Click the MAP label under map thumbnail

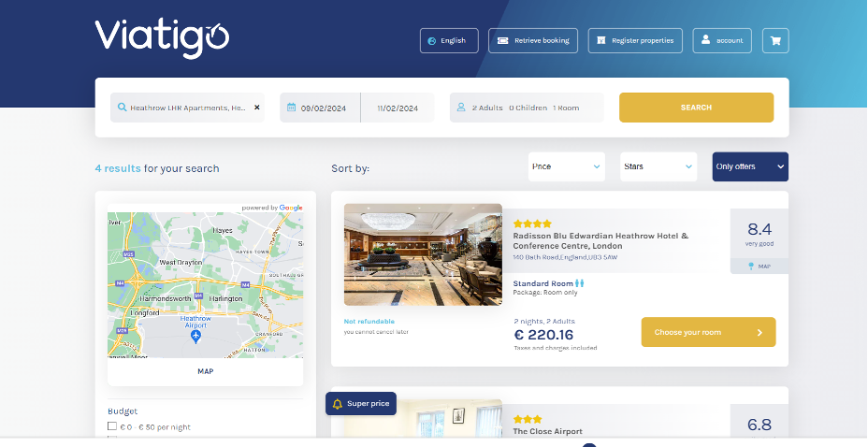(x=206, y=371)
